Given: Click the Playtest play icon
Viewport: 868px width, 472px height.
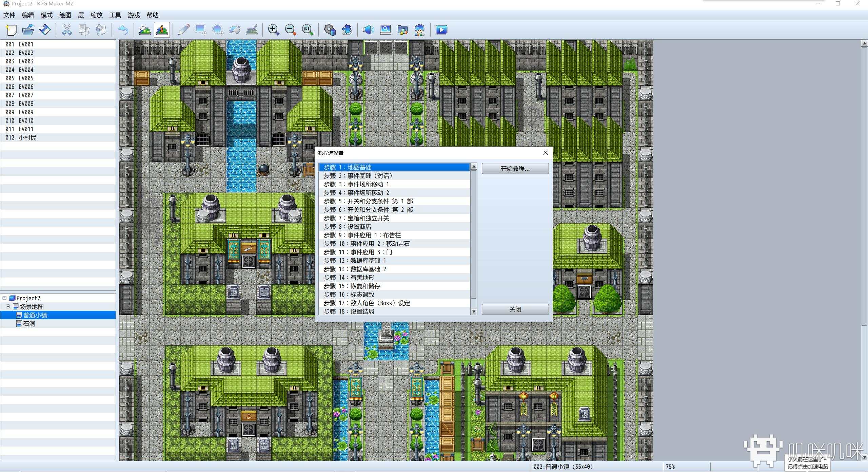Looking at the screenshot, I should pyautogui.click(x=441, y=30).
